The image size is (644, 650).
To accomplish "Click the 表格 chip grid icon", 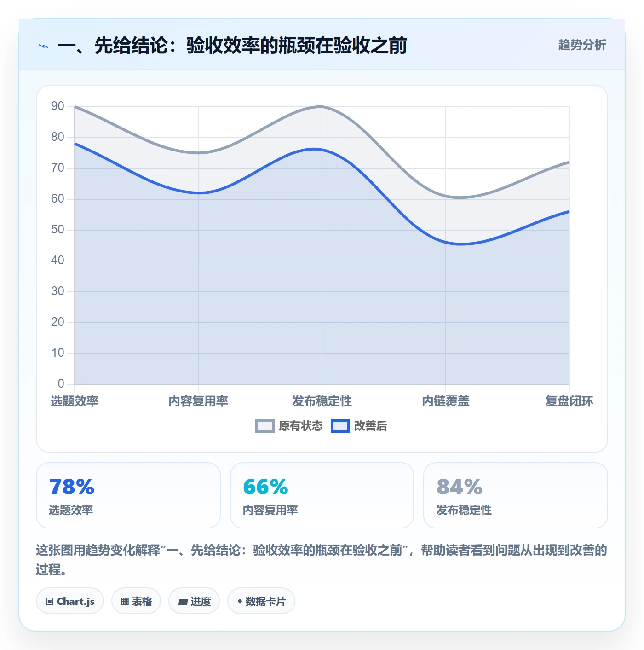I will tap(125, 601).
